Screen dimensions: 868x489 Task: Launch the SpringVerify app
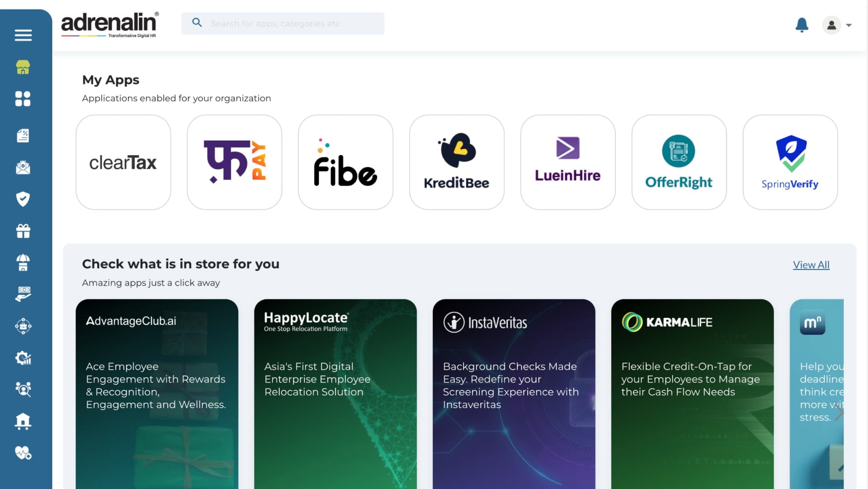[790, 162]
